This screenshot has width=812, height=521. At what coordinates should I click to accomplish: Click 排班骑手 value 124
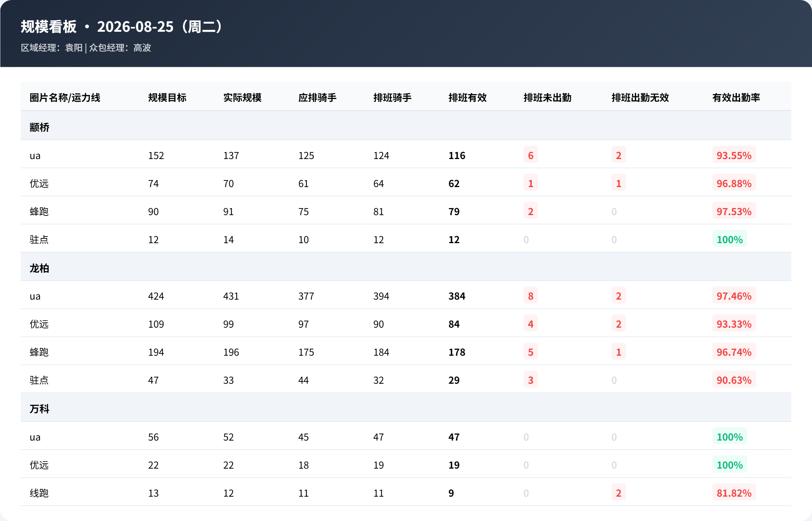[x=381, y=155]
